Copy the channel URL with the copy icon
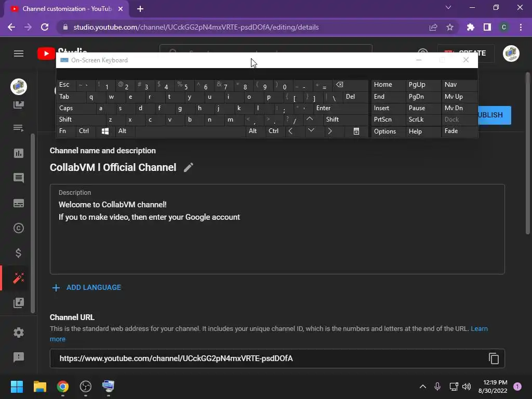Image resolution: width=532 pixels, height=399 pixels. [494, 358]
